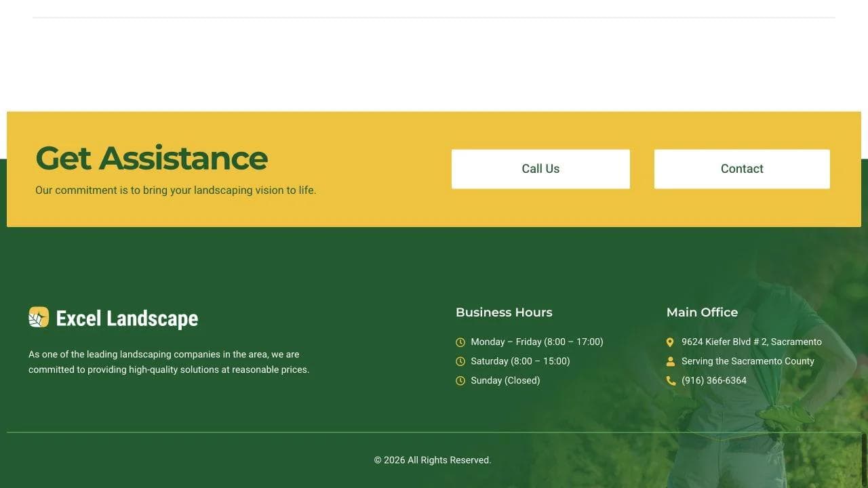Screen dimensions: 868x488
Task: Click the Get Assistance heading
Action: point(151,158)
